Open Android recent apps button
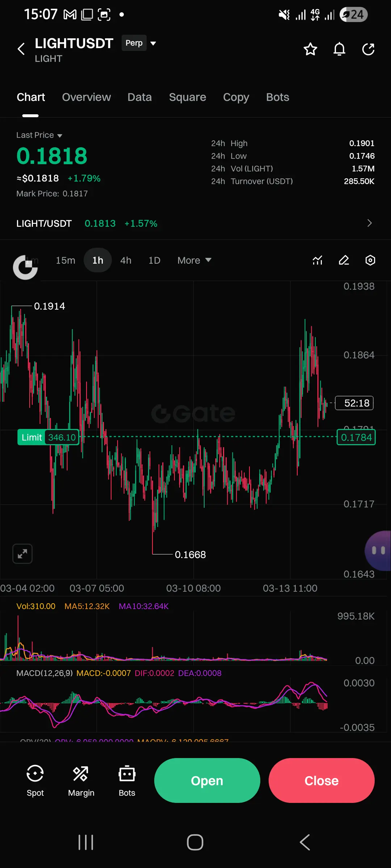391x868 pixels. pyautogui.click(x=86, y=842)
